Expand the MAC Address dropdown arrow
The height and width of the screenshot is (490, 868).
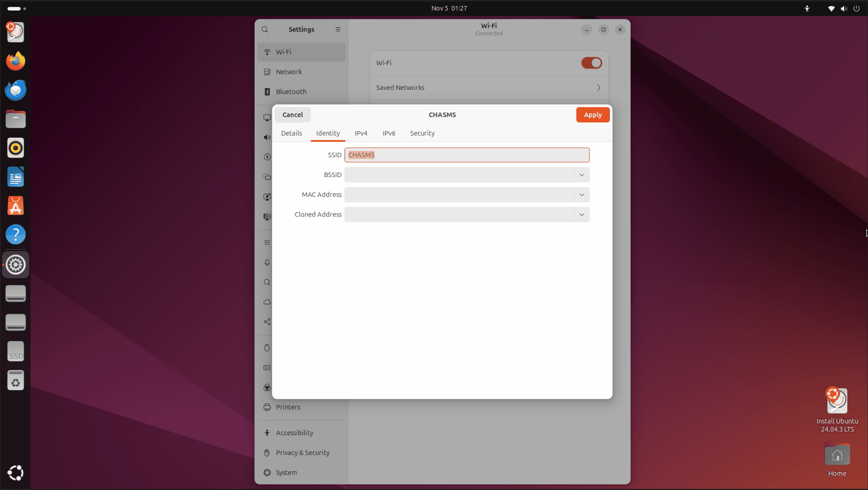[581, 195]
